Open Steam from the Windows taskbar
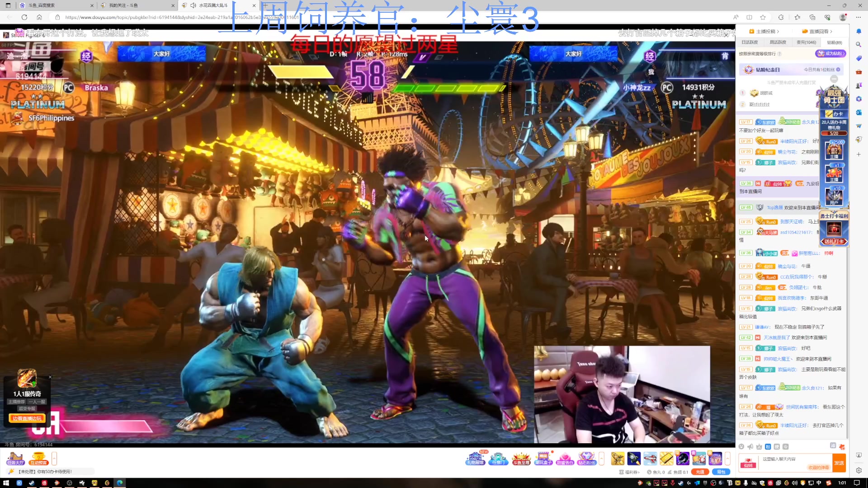The width and height of the screenshot is (868, 488). [32, 483]
